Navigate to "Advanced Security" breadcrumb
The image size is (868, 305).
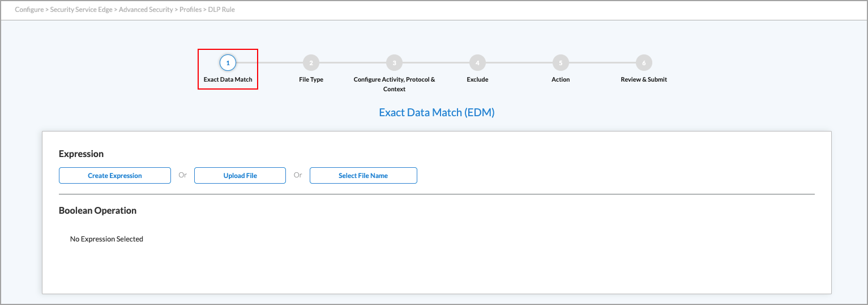[147, 10]
